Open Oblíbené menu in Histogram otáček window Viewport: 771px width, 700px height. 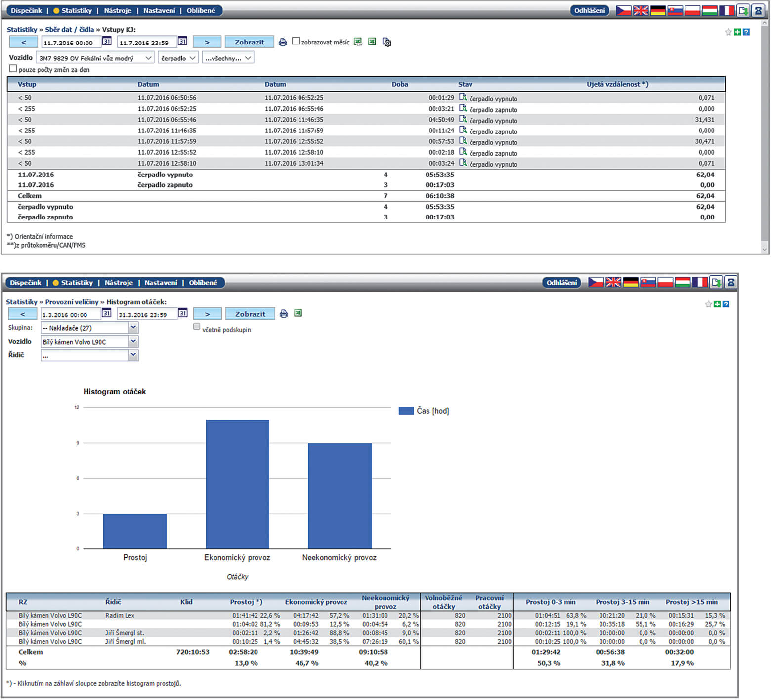pos(203,283)
